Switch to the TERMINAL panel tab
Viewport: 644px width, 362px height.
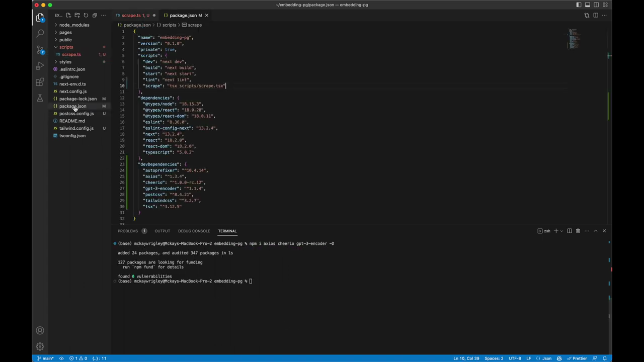pos(227,231)
